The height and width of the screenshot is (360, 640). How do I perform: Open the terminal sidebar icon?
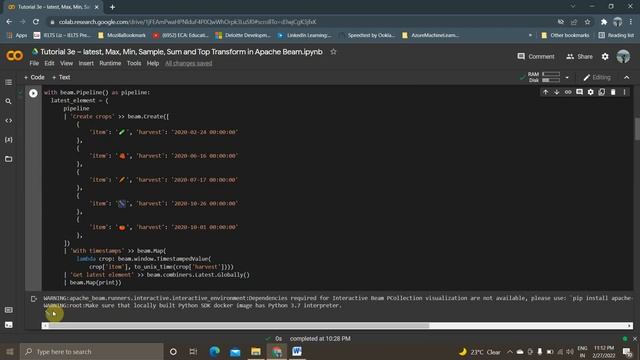(x=9, y=325)
